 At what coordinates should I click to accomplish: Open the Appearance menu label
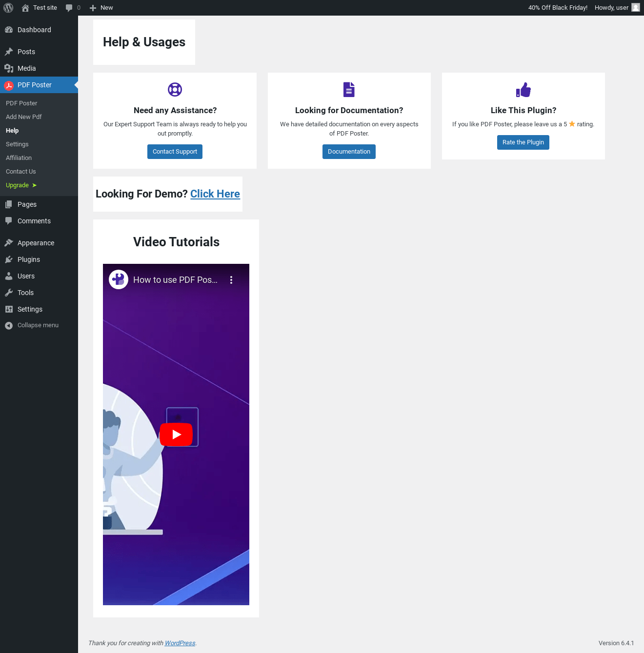(36, 243)
